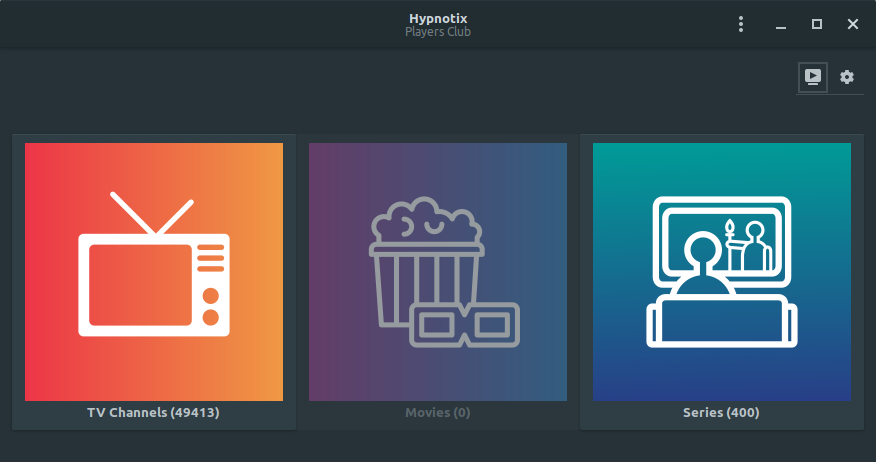
Task: Open the three-dot application menu
Action: pos(741,24)
